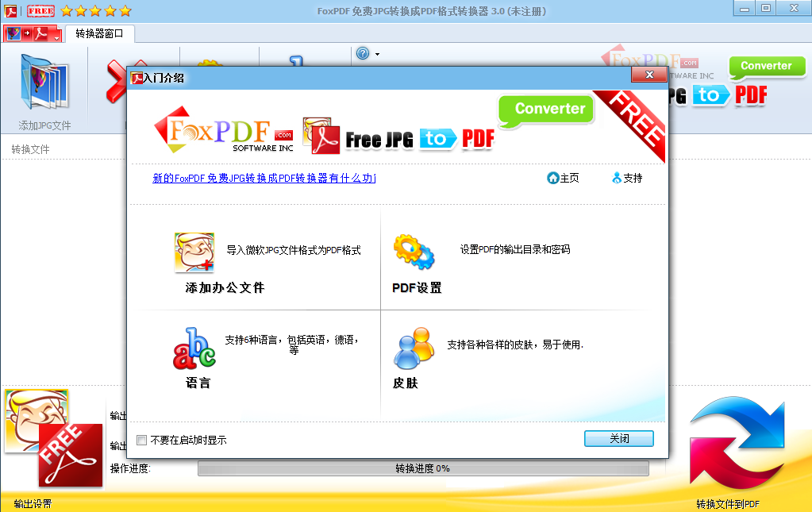Click the PDF设置 gears icon
Screen dimensions: 812x512
414,252
